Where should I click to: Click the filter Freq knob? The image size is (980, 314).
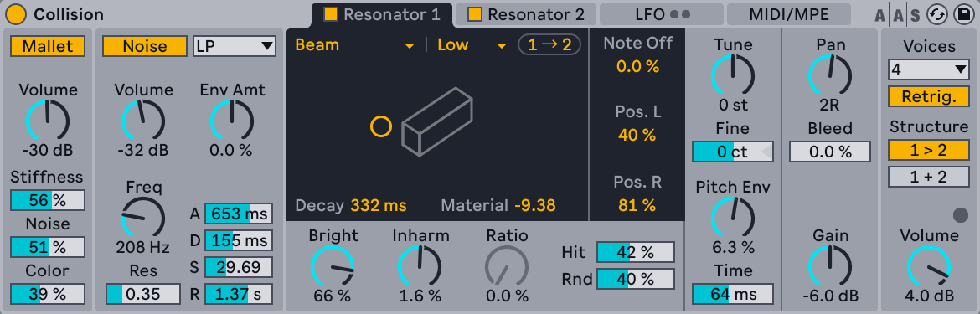[x=142, y=218]
